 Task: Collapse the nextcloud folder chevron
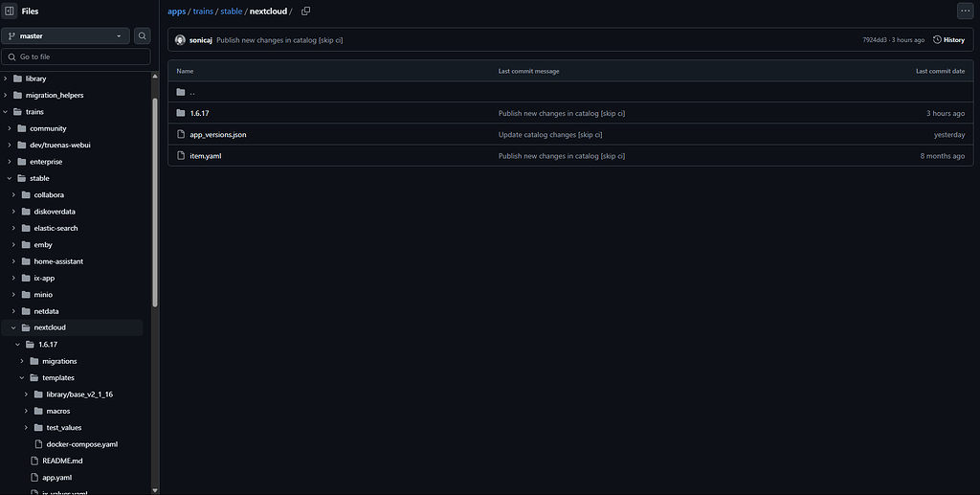[13, 327]
